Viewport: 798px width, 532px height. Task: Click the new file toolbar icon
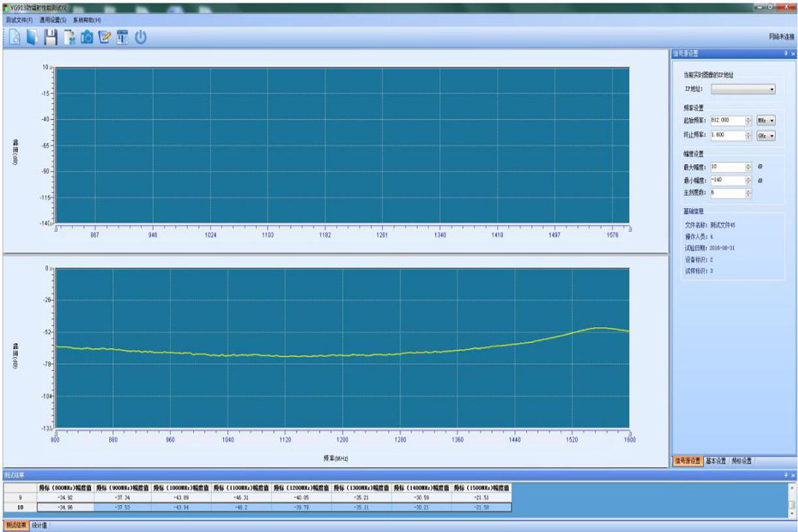[x=14, y=37]
